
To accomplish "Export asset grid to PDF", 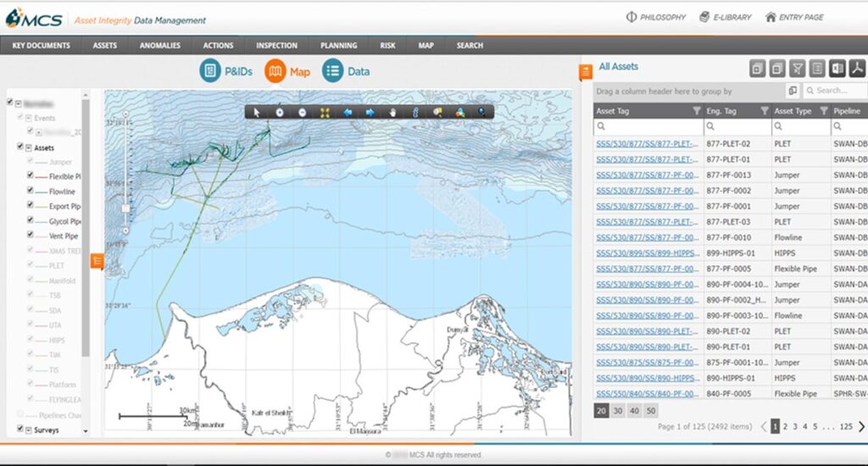I will point(857,69).
